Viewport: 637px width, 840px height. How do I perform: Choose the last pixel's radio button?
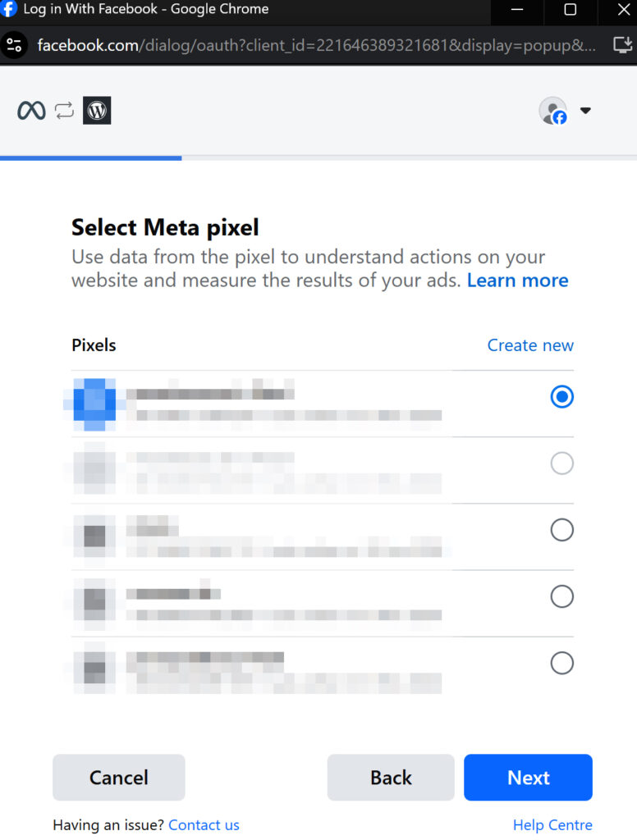coord(561,663)
